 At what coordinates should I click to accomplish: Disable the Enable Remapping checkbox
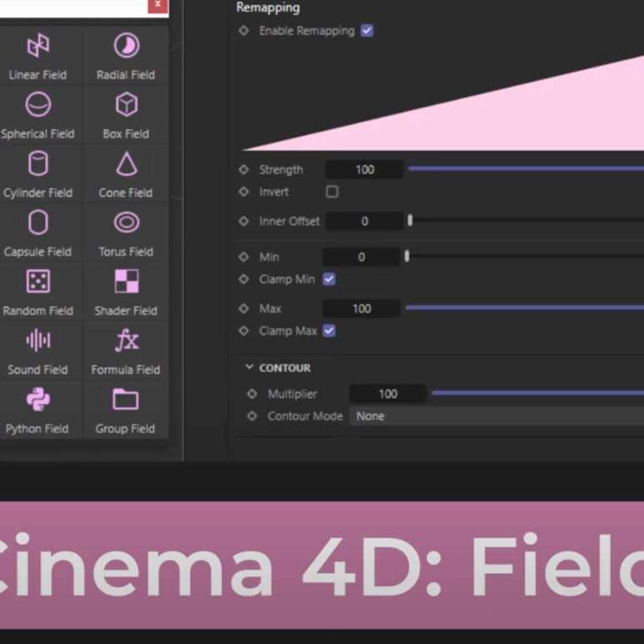[x=367, y=31]
